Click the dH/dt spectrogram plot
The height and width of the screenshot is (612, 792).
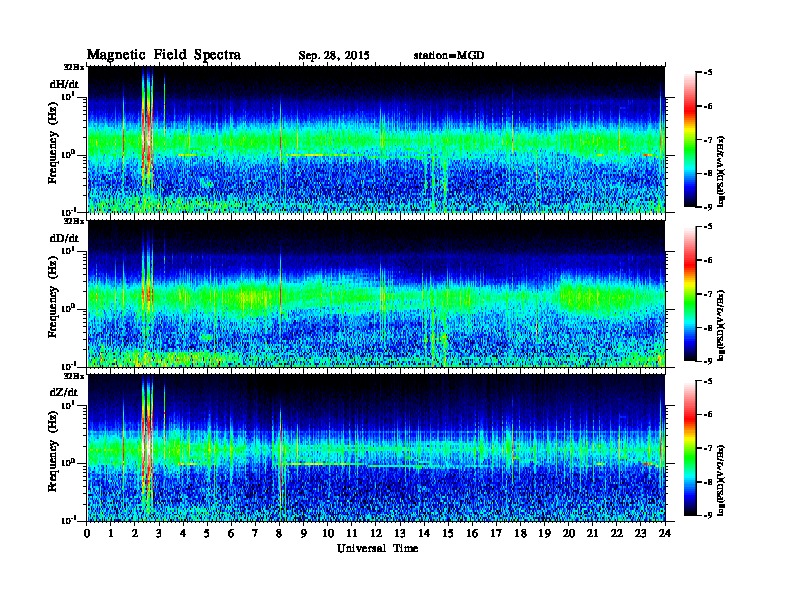[x=376, y=139]
